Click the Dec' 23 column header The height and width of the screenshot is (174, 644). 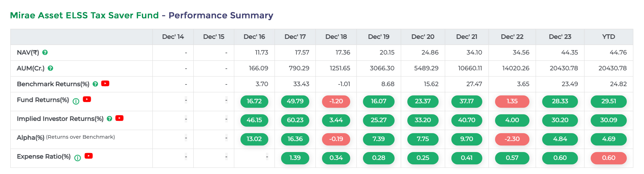pyautogui.click(x=560, y=37)
